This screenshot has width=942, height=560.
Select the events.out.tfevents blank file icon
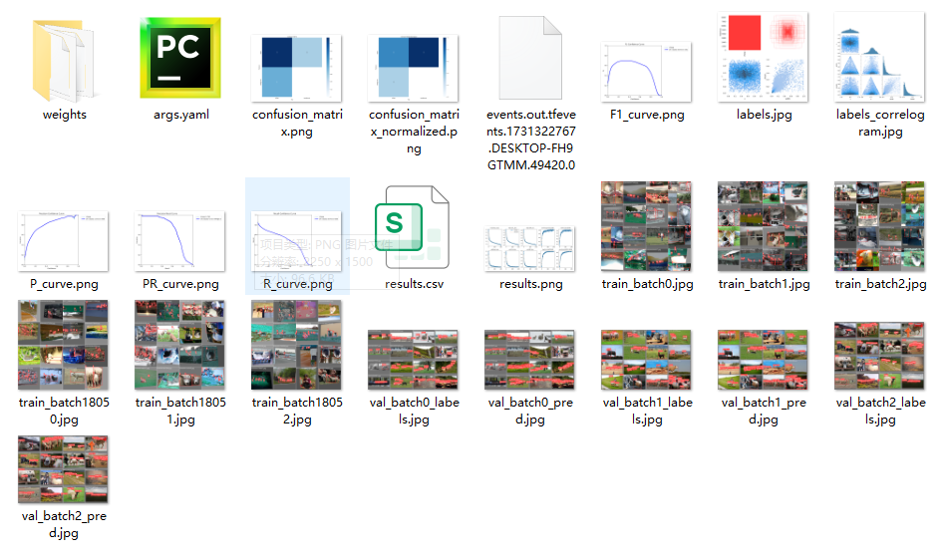coord(530,58)
